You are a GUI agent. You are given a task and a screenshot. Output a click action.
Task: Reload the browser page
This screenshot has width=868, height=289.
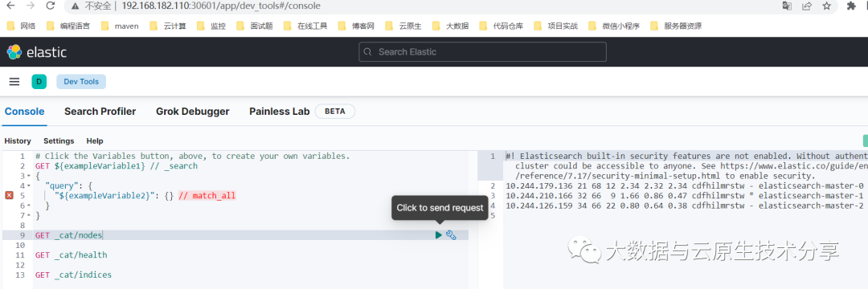click(x=51, y=6)
